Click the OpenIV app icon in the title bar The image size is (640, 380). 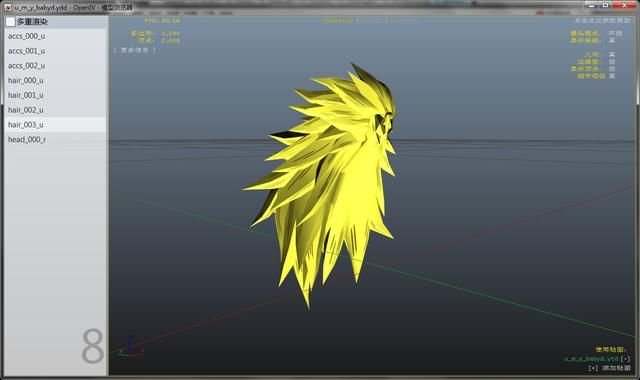tap(8, 7)
